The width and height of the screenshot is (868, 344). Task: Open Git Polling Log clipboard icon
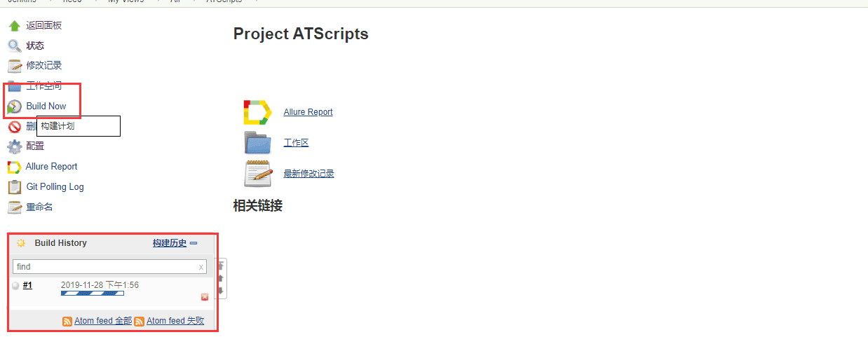click(14, 187)
